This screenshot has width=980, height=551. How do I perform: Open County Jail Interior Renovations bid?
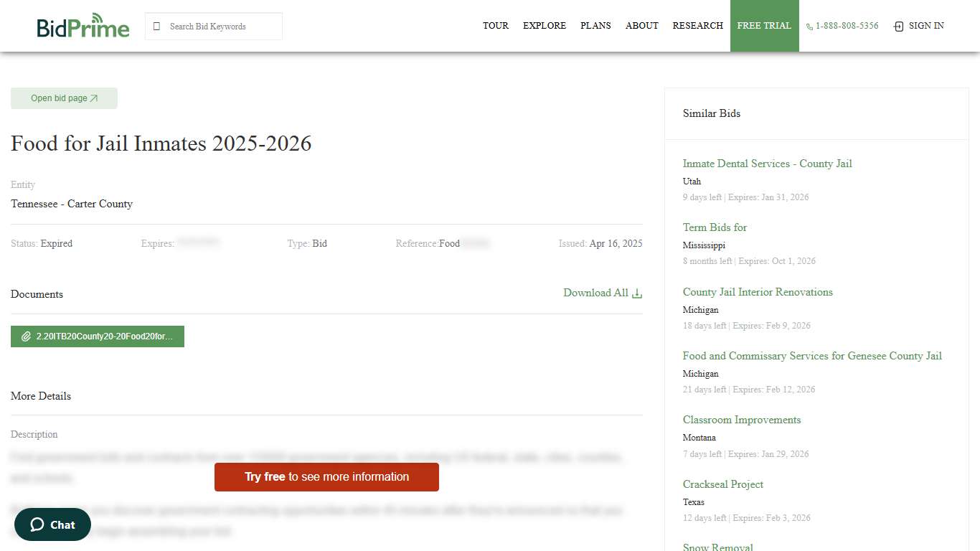tap(758, 292)
